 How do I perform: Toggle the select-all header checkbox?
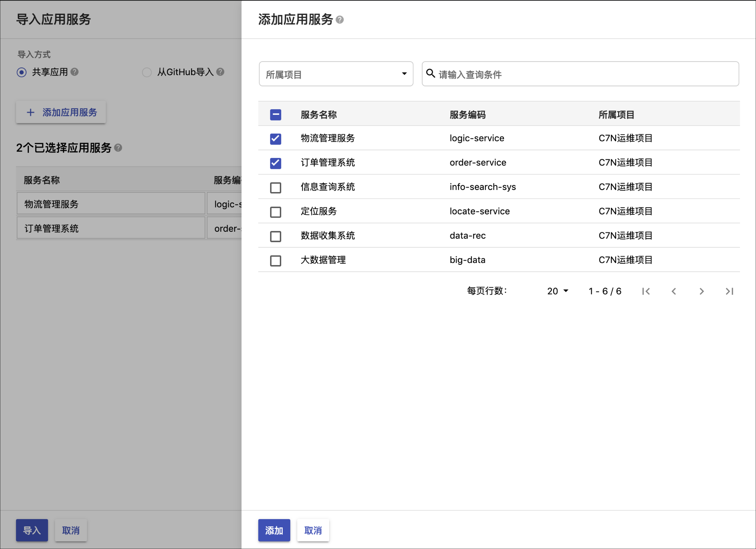tap(276, 115)
